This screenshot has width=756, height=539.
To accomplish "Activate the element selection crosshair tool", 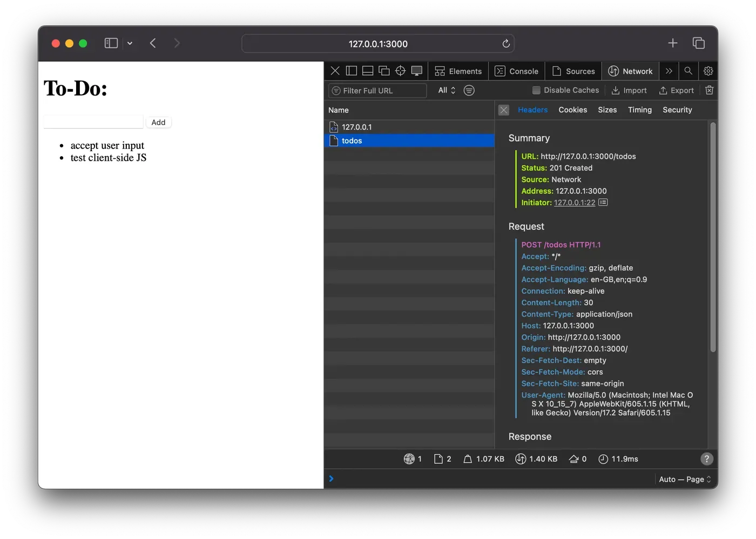I will click(x=400, y=71).
